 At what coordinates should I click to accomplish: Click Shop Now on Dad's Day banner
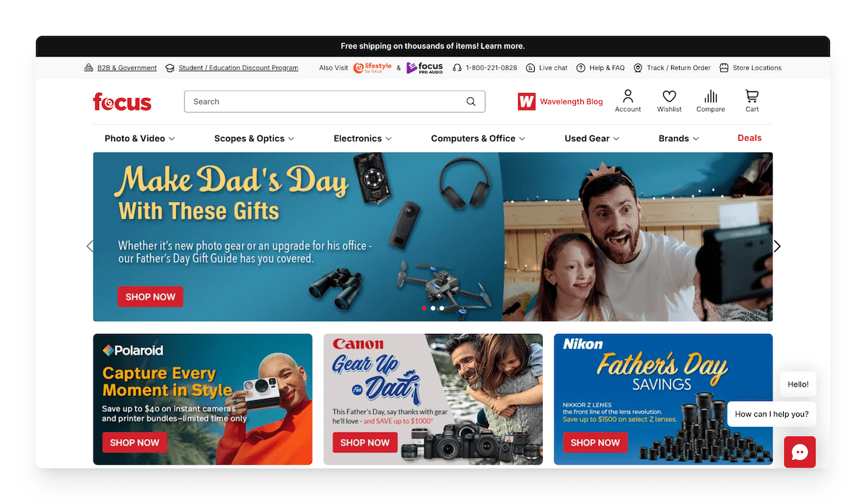(150, 296)
